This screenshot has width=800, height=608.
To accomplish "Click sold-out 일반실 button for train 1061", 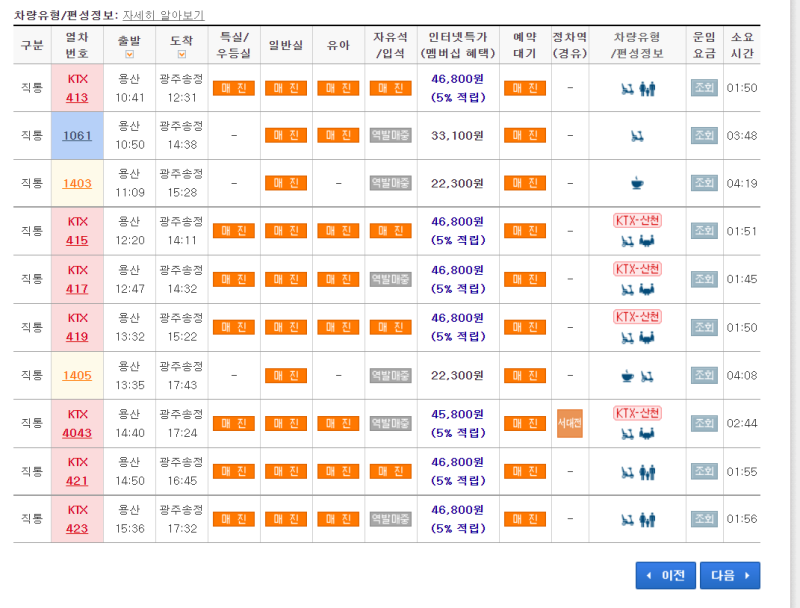I will point(286,135).
